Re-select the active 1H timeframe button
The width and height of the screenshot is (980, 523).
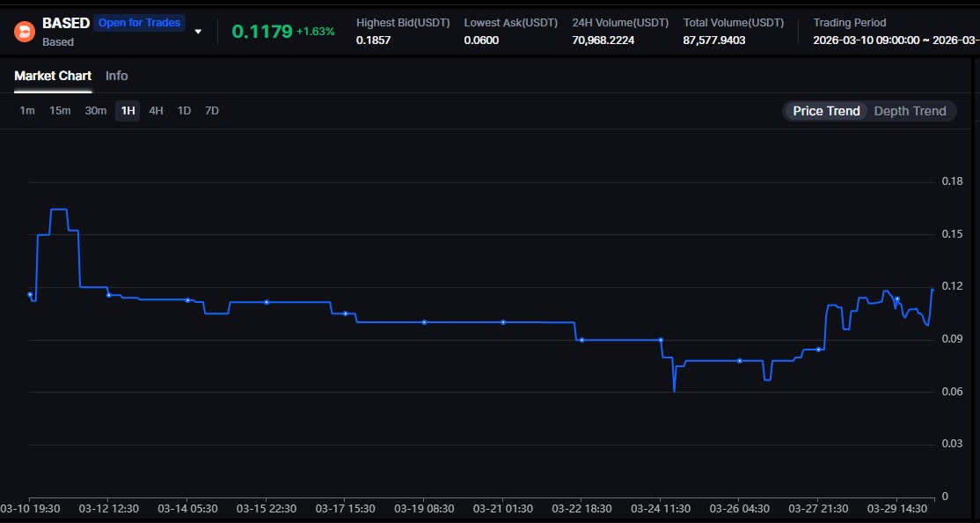[127, 110]
